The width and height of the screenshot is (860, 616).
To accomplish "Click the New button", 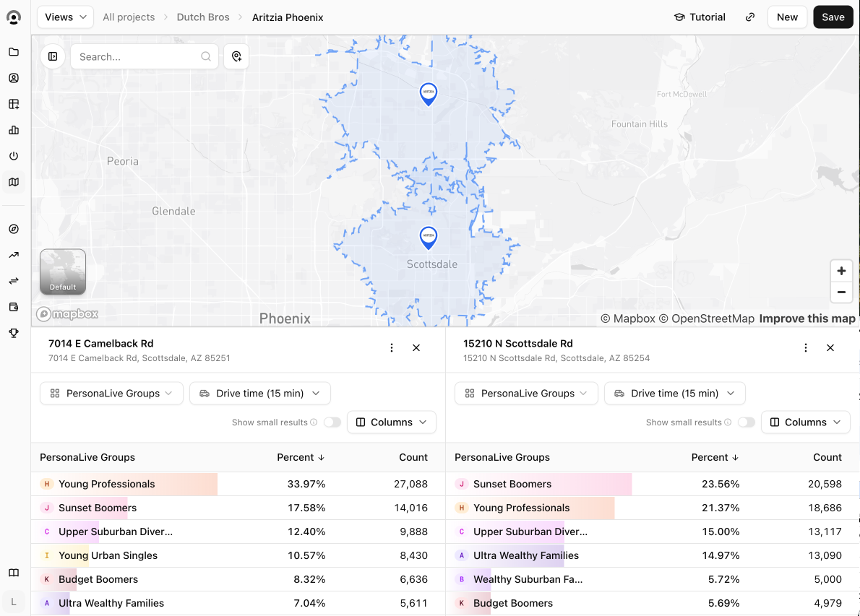I will point(787,17).
